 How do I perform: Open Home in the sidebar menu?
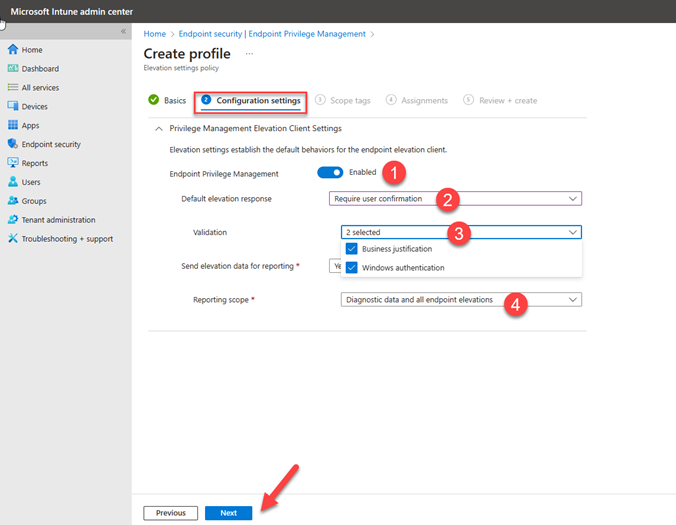[x=32, y=50]
